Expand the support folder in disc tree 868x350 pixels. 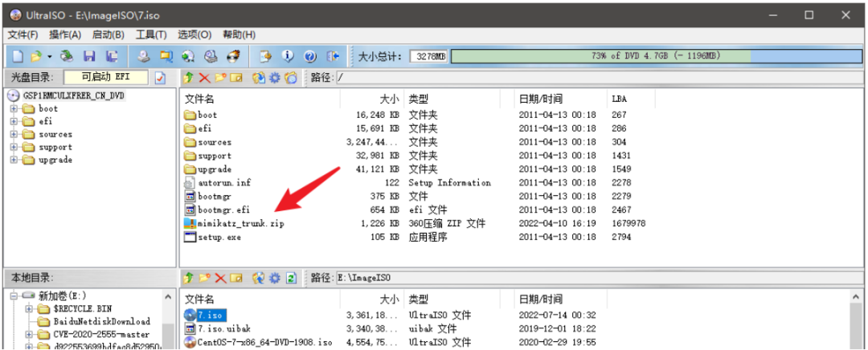point(14,147)
